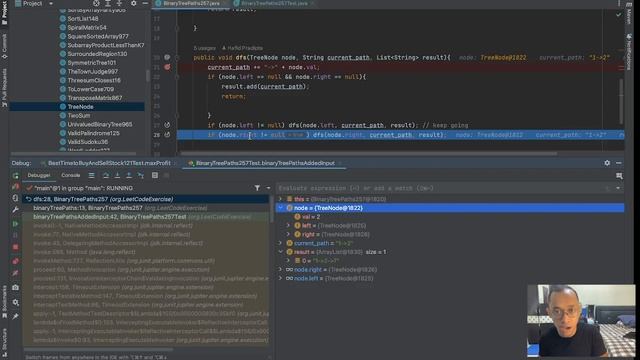Click the debug camera thread dump icon

point(16,287)
